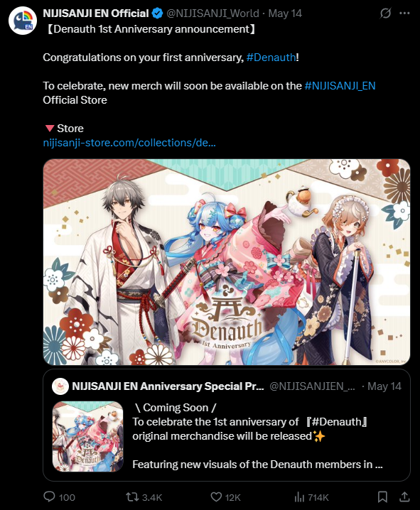Bookmark this Denauth anniversary tweet
The width and height of the screenshot is (420, 510).
coord(382,497)
